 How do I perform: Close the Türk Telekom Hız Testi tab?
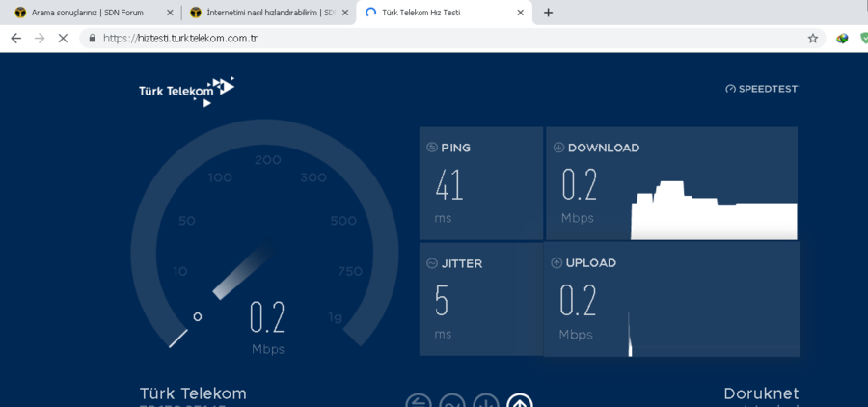click(x=520, y=13)
